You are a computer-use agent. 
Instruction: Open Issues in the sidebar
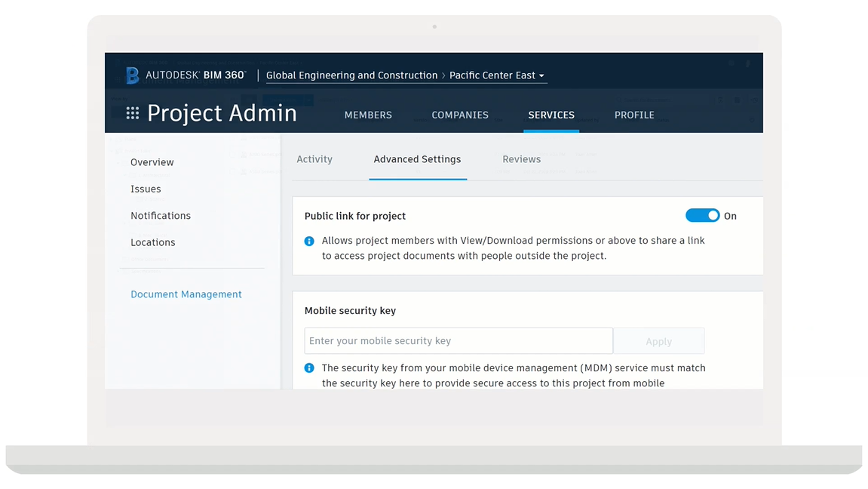[146, 189]
